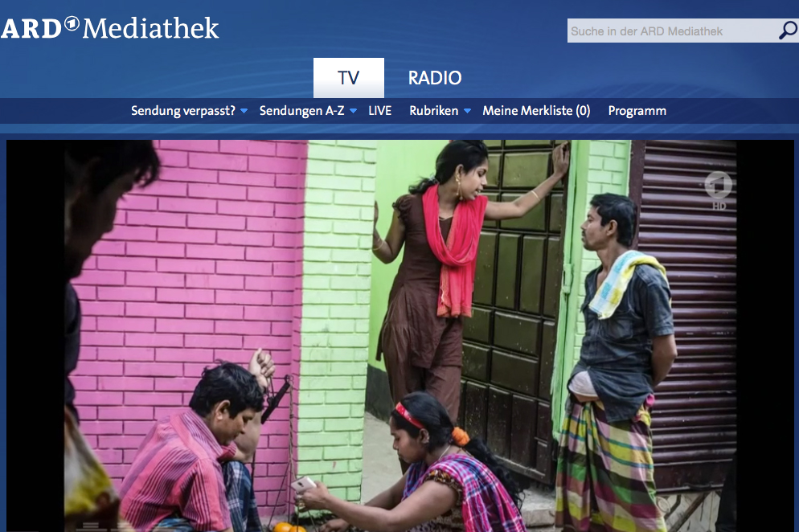Click the video player showing the street scene
The height and width of the screenshot is (532, 799).
tap(400, 336)
